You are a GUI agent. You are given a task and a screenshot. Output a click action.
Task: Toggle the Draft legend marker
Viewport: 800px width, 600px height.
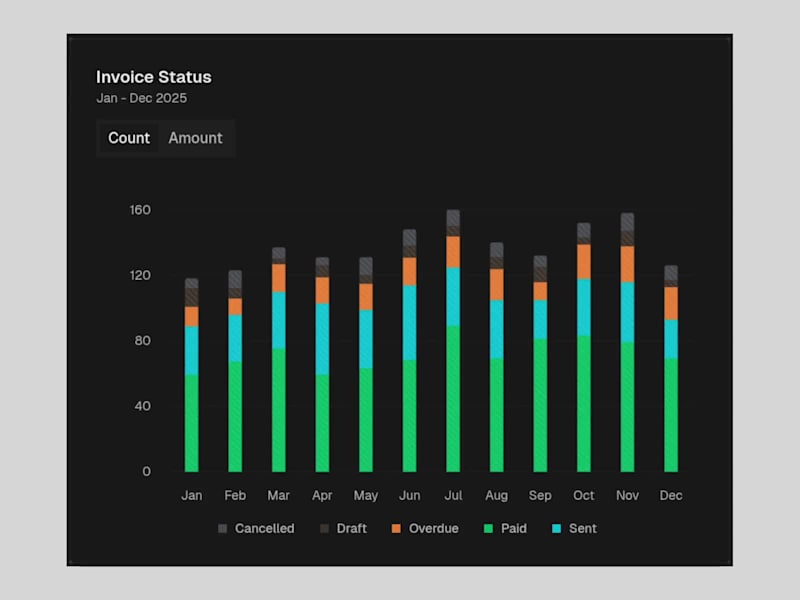[x=326, y=528]
